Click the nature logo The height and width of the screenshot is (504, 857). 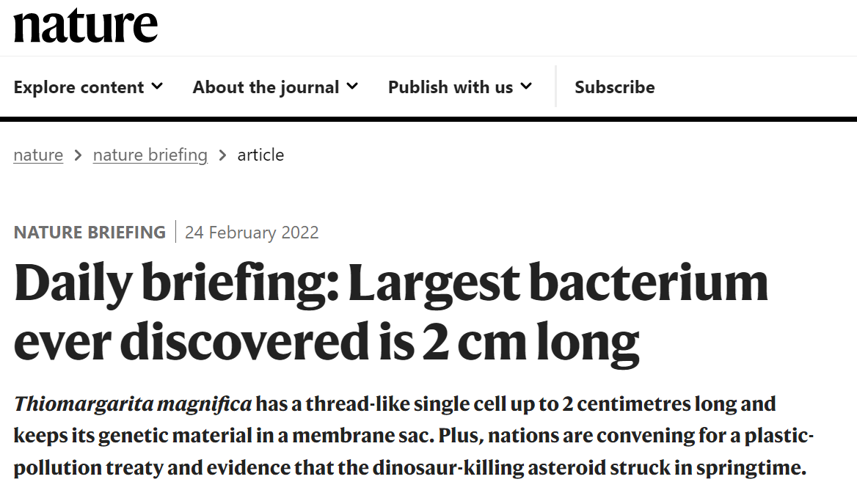[85, 25]
